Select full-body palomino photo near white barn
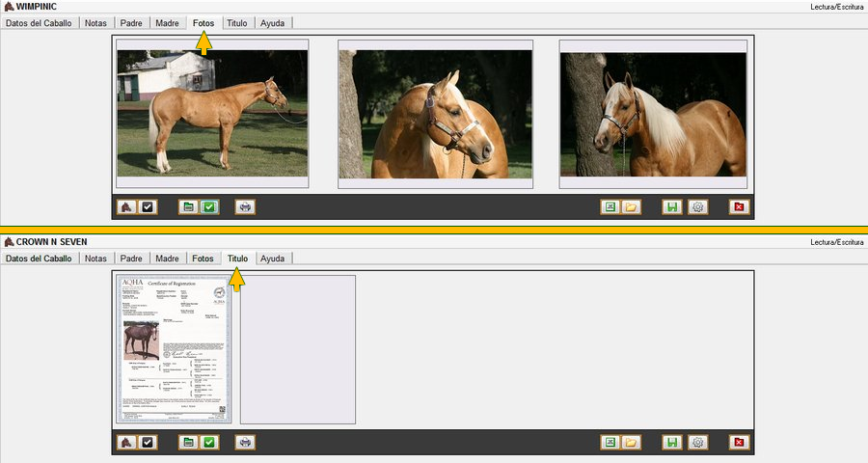 212,114
